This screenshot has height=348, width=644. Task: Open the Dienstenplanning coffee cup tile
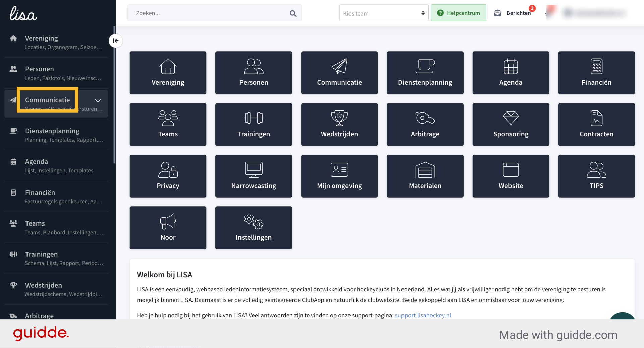pyautogui.click(x=425, y=73)
